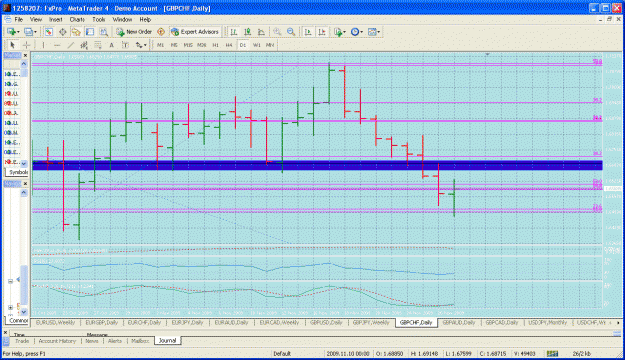Open the Periods clock dropdown
The width and height of the screenshot is (625, 360).
tap(356, 31)
